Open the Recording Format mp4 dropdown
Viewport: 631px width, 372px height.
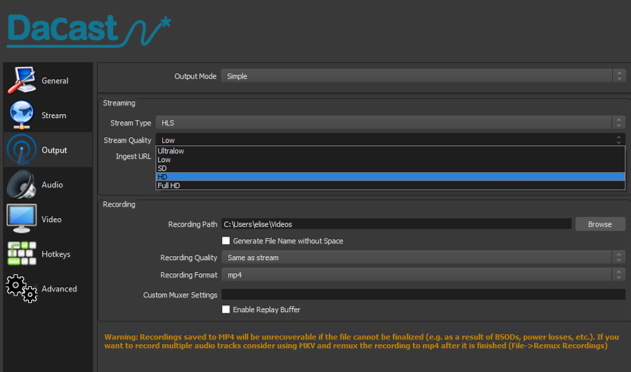[x=423, y=275]
